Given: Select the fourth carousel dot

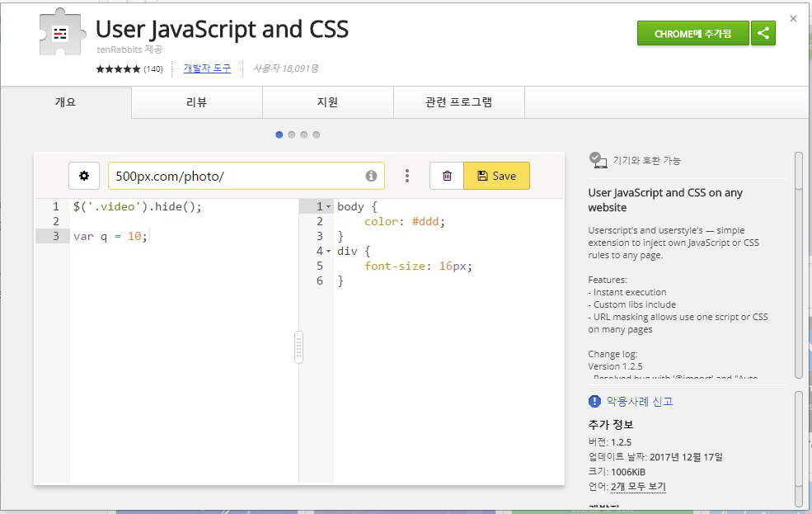Looking at the screenshot, I should [317, 134].
